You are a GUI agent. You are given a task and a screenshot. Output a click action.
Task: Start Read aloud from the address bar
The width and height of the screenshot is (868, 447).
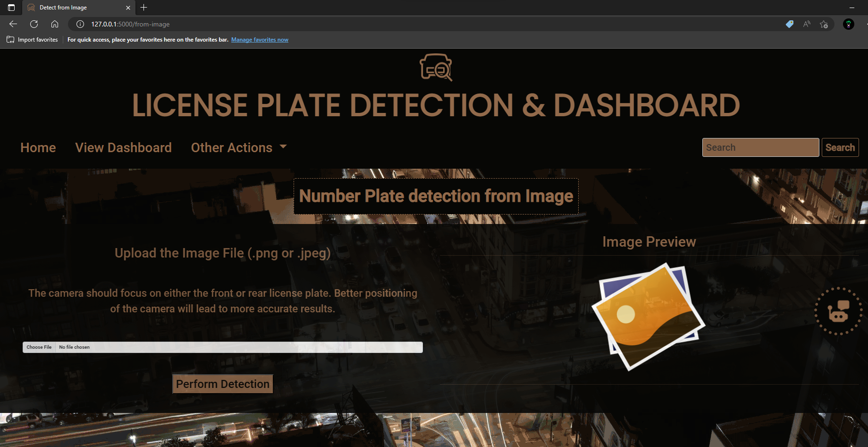pyautogui.click(x=806, y=24)
